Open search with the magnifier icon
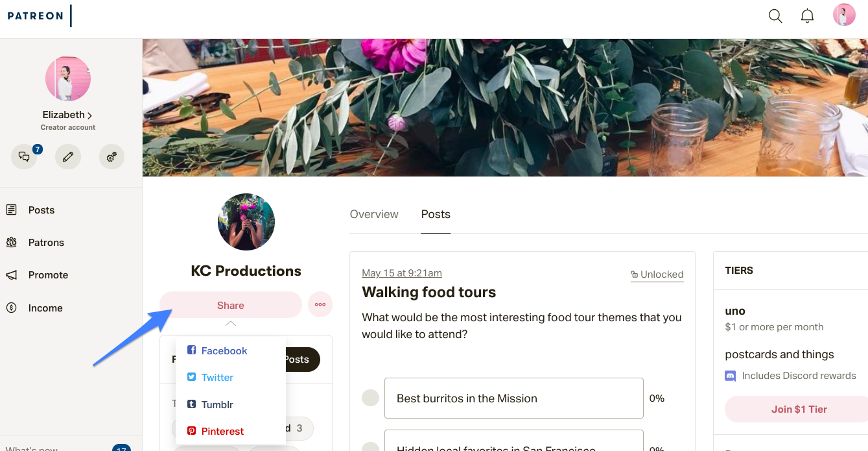Image resolution: width=868 pixels, height=451 pixels. (775, 16)
